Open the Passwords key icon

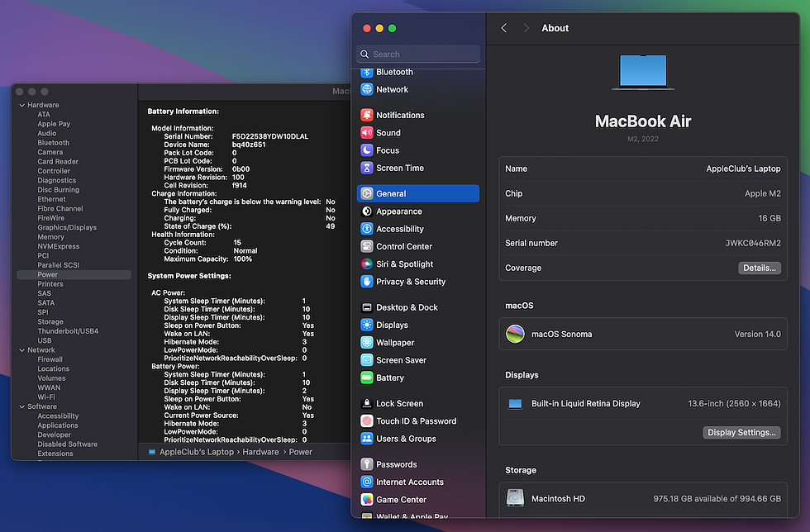click(x=367, y=464)
